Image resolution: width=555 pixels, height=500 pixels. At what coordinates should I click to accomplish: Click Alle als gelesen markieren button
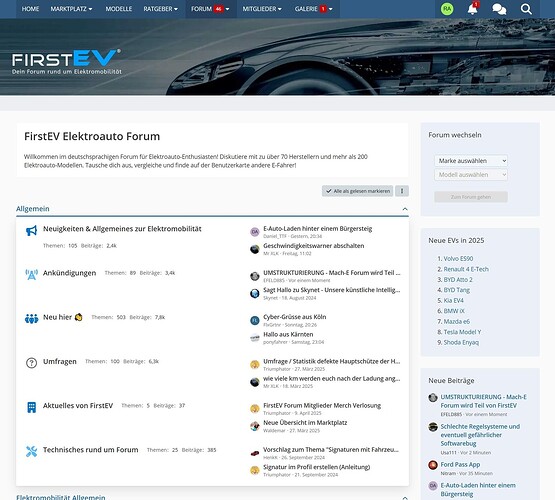point(357,191)
